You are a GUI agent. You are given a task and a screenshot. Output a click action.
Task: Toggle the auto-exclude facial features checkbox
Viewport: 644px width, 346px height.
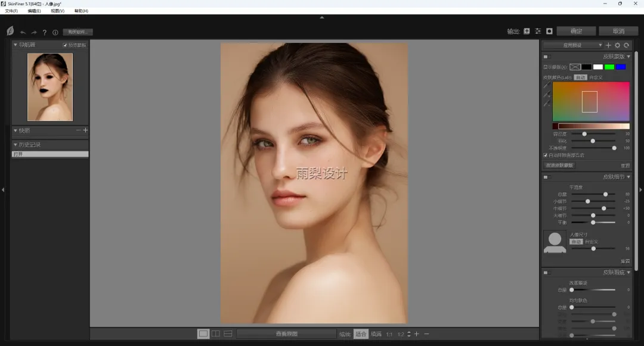(x=546, y=155)
